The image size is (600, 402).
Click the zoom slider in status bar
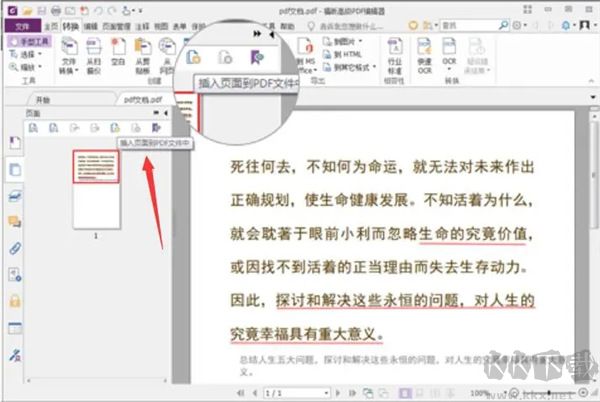pos(549,393)
